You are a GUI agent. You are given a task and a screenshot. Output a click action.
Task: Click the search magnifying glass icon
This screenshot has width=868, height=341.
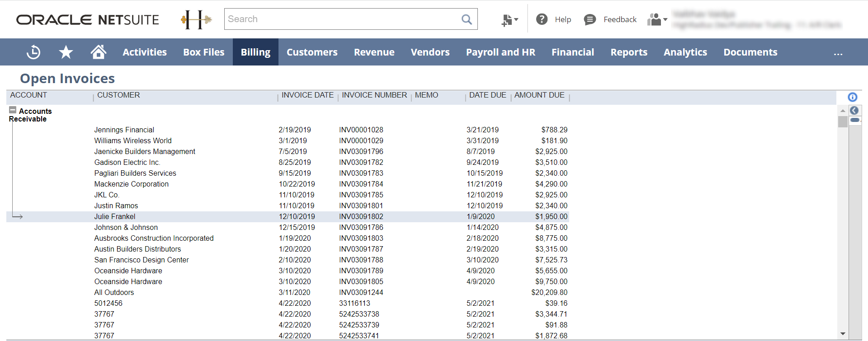(467, 19)
